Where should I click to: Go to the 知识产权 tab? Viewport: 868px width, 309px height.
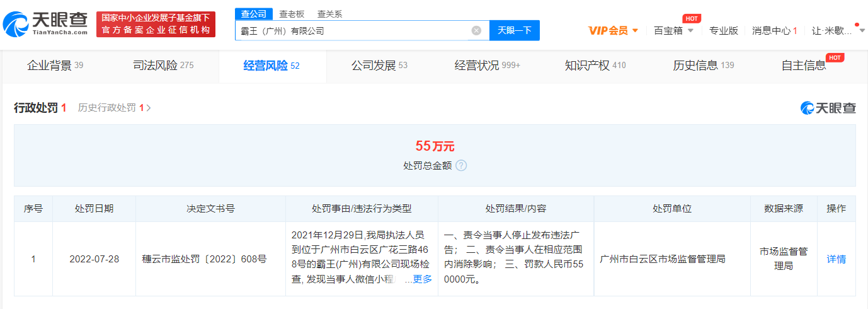(x=595, y=66)
